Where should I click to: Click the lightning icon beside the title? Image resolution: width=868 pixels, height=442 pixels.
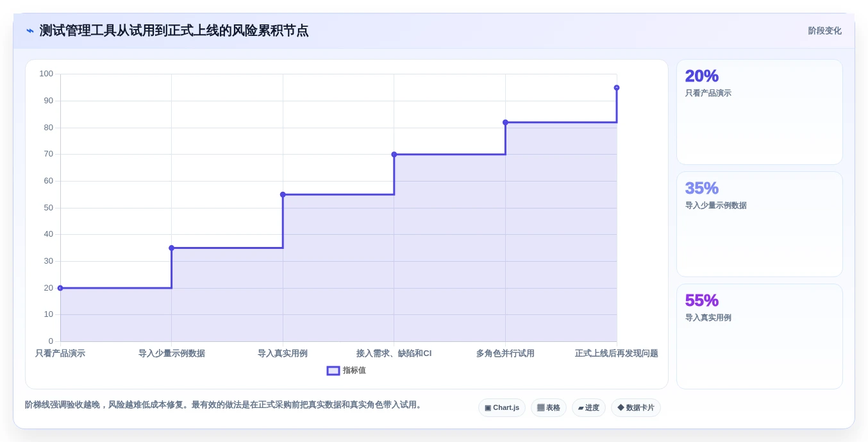[x=29, y=31]
